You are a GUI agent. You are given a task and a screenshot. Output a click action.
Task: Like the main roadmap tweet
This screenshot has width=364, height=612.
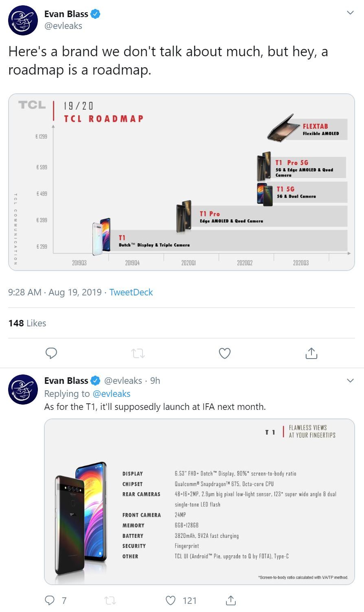pos(225,353)
